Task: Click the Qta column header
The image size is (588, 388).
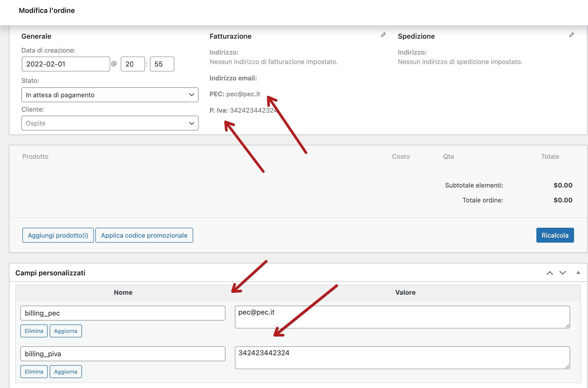Action: coord(448,157)
